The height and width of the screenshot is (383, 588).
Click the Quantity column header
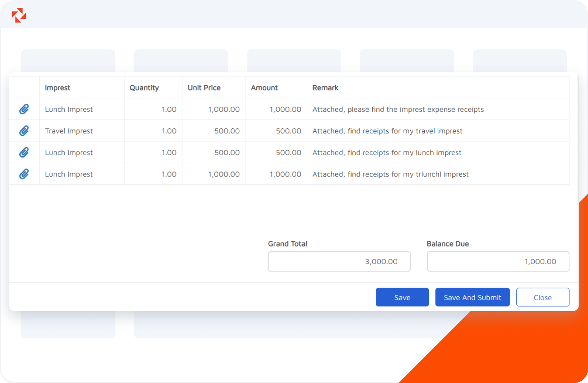(144, 87)
